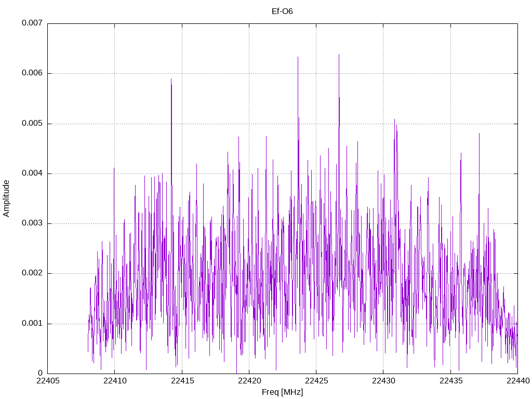Click the 0.001 y-axis tick label
Screen dimensions: 532x399
tap(32, 323)
